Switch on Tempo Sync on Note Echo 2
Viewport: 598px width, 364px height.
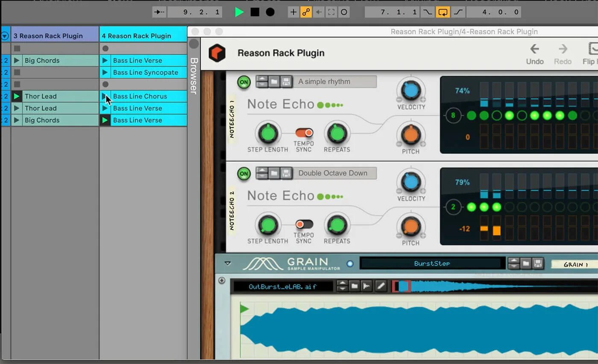(304, 224)
